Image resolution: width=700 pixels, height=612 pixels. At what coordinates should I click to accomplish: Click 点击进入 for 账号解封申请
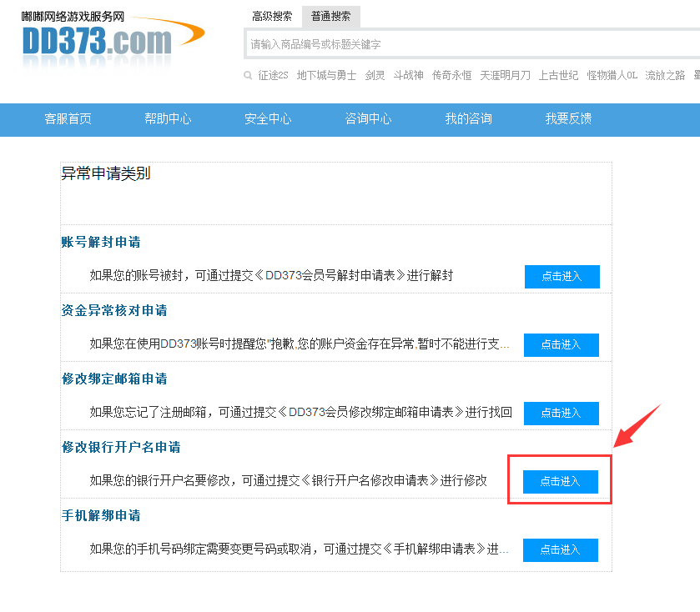[562, 277]
